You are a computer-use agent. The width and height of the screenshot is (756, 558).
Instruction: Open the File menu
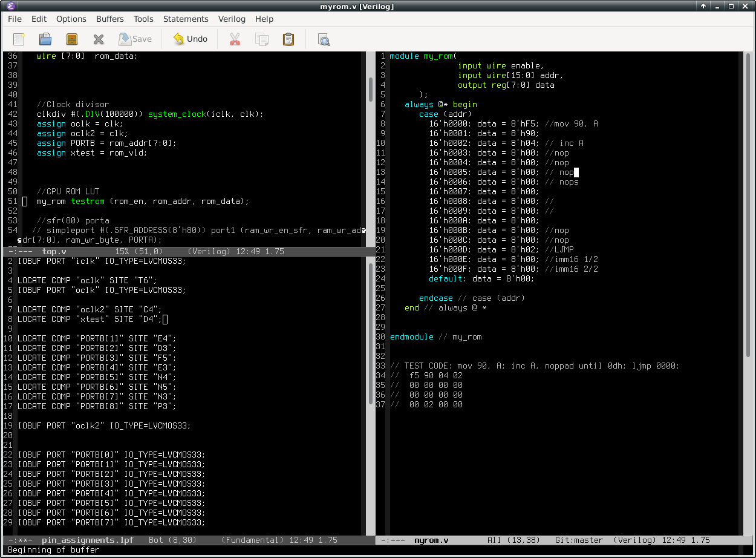pyautogui.click(x=15, y=19)
